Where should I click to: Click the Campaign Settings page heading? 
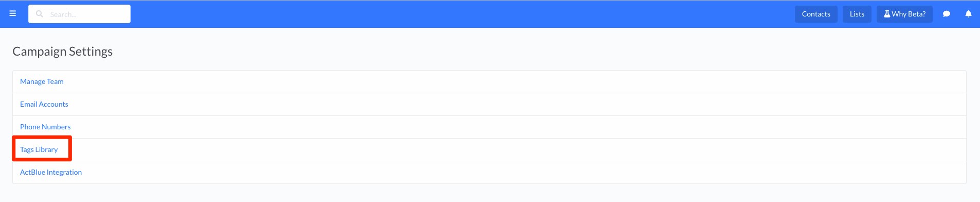pos(63,52)
